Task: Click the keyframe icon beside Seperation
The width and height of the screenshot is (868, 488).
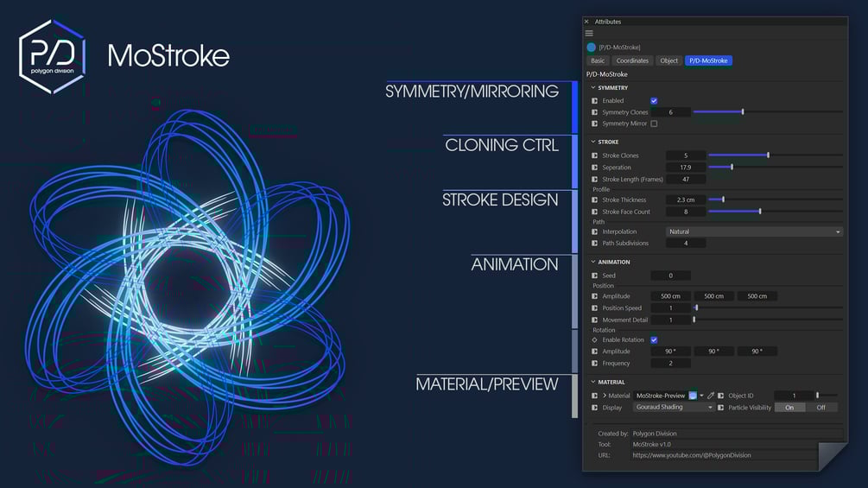Action: tap(594, 167)
